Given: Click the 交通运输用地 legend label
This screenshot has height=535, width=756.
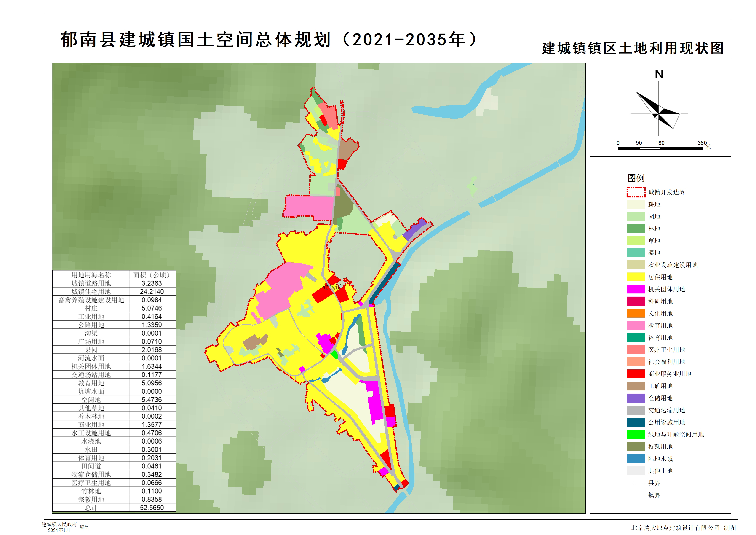Looking at the screenshot, I should coord(666,410).
